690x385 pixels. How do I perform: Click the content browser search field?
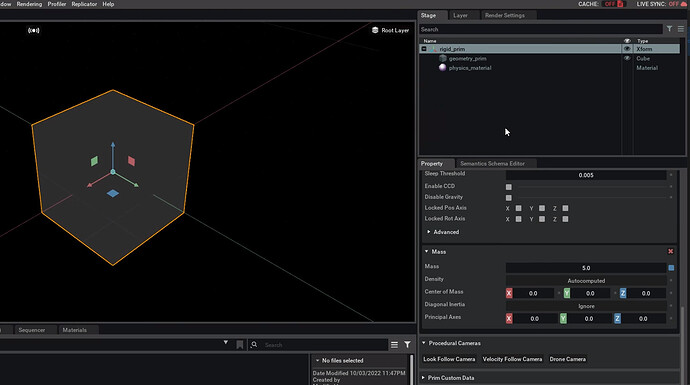point(325,345)
